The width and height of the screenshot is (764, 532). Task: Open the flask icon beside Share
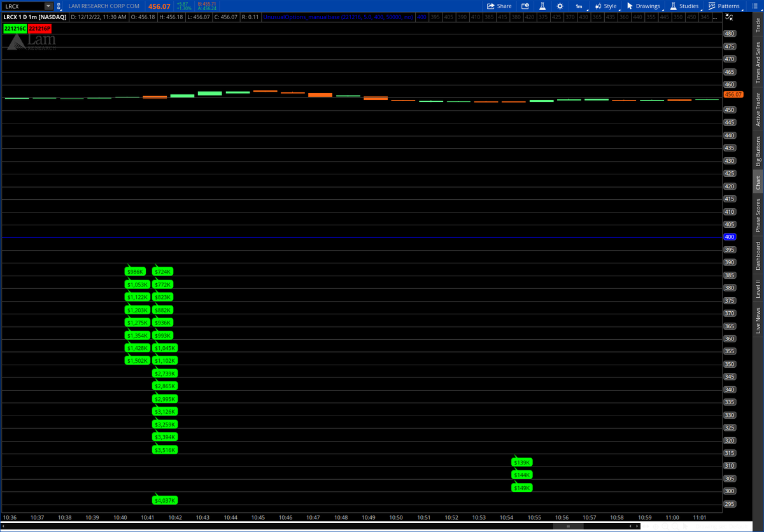[x=542, y=6]
